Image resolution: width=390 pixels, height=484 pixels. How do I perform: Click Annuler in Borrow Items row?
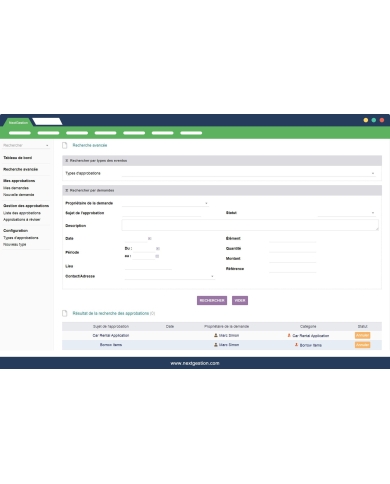click(x=362, y=345)
